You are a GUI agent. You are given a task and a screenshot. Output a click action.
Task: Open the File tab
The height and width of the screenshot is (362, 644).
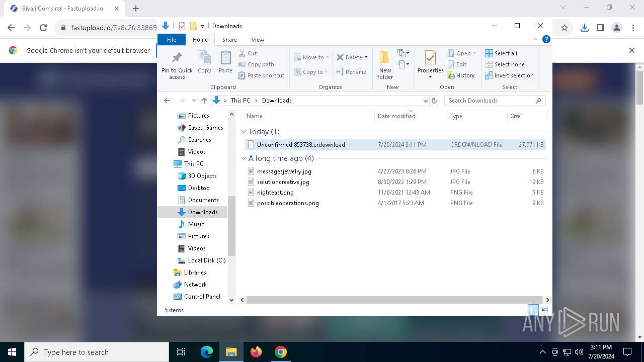[x=172, y=40]
